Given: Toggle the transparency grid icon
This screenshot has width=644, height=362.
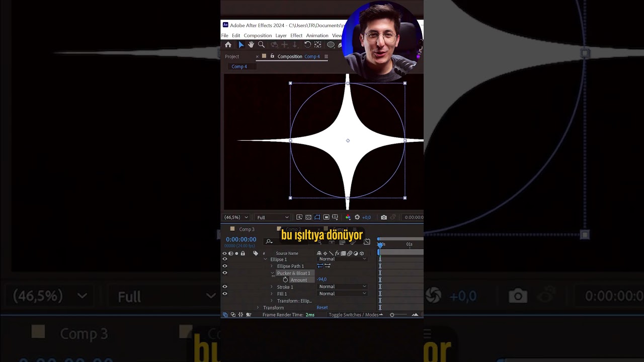Looking at the screenshot, I should click(x=308, y=217).
